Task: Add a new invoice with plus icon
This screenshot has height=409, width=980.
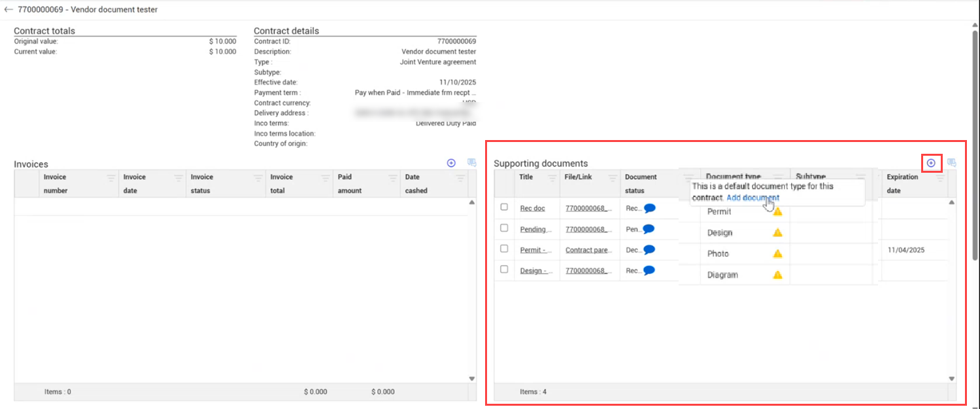Action: point(451,163)
